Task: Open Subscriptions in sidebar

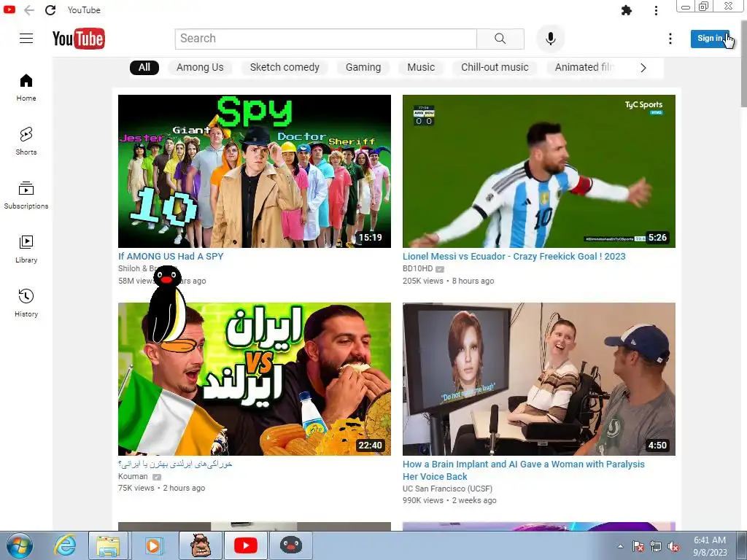Action: tap(26, 195)
